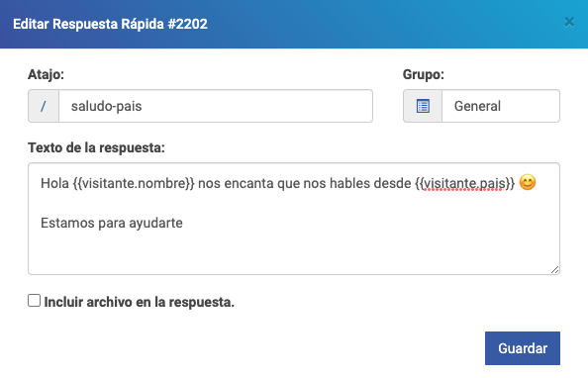
Task: Click the {{visitante.nombre}} variable in text
Action: (134, 183)
